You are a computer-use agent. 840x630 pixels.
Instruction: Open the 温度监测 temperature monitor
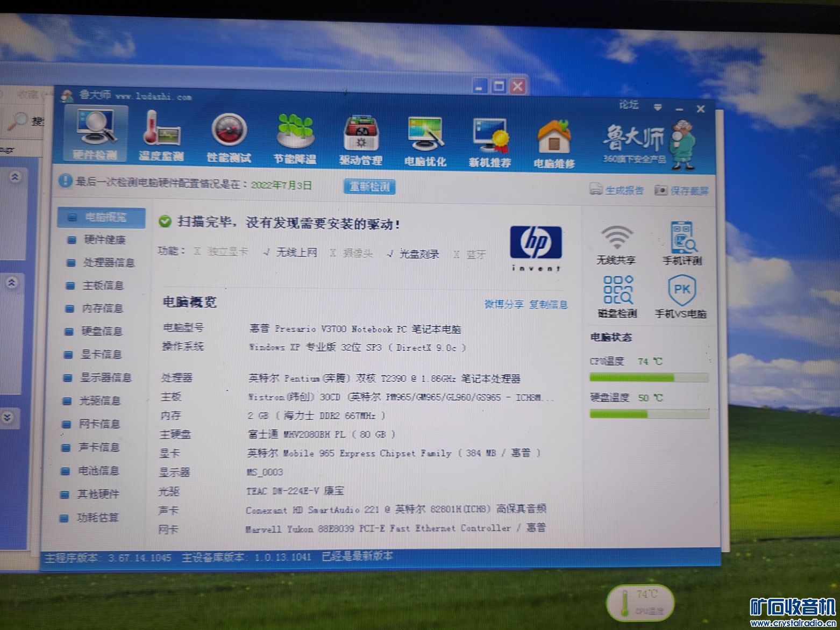(161, 135)
